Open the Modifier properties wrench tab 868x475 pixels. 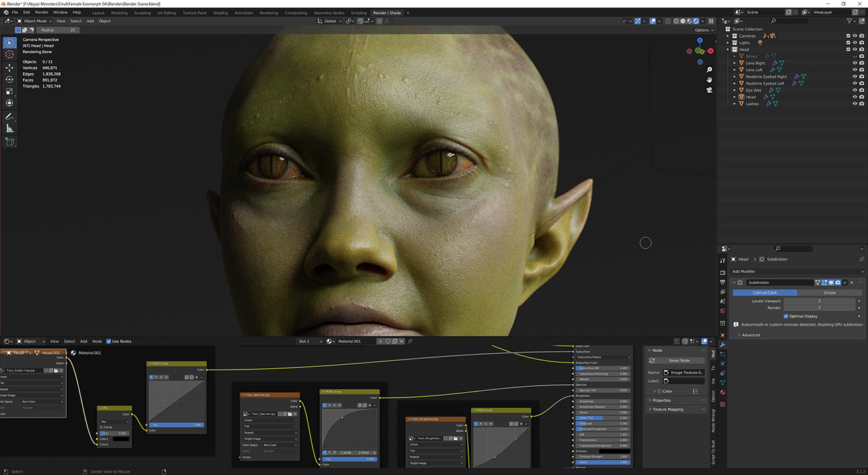722,343
